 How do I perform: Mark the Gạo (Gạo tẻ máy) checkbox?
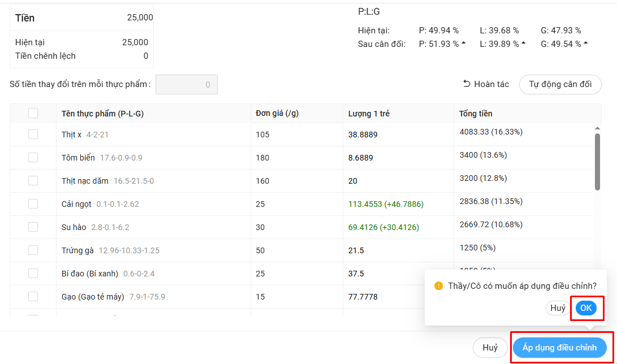pos(33,296)
